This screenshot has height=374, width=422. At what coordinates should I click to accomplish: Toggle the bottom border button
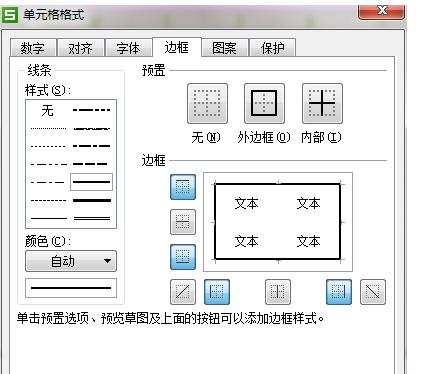[183, 257]
